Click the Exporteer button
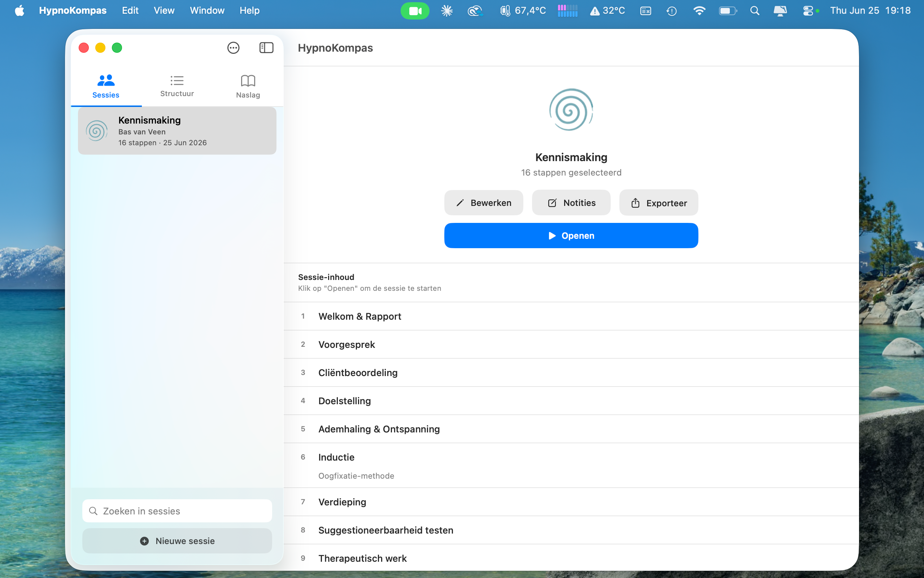 659,203
